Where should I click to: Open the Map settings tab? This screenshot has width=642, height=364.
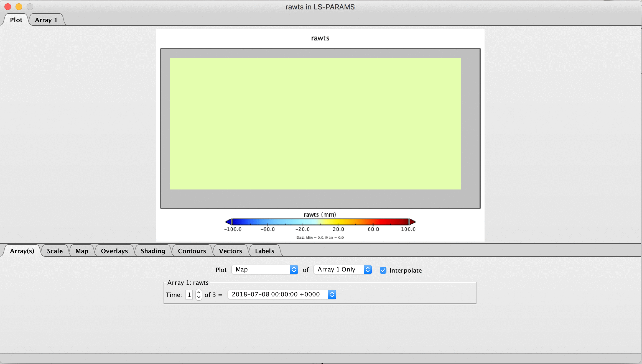pos(81,251)
